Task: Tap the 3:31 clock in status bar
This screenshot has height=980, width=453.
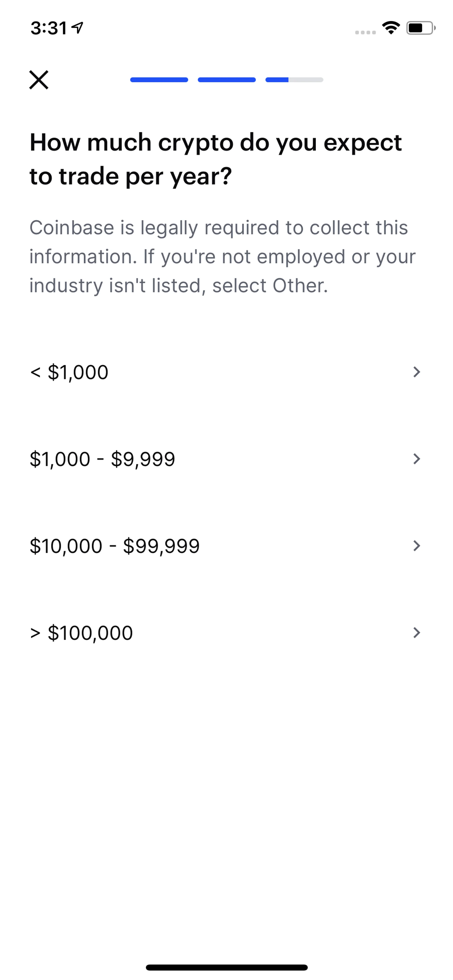Action: [x=49, y=28]
